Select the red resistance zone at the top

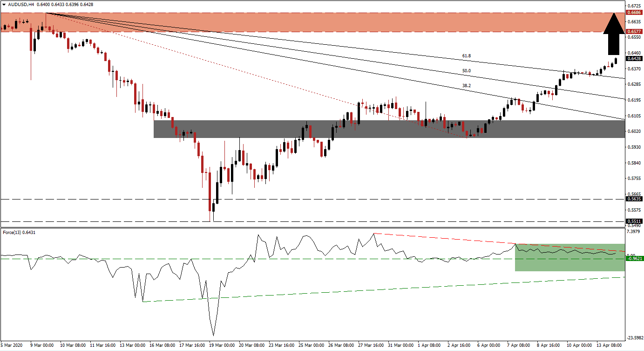pyautogui.click(x=312, y=22)
